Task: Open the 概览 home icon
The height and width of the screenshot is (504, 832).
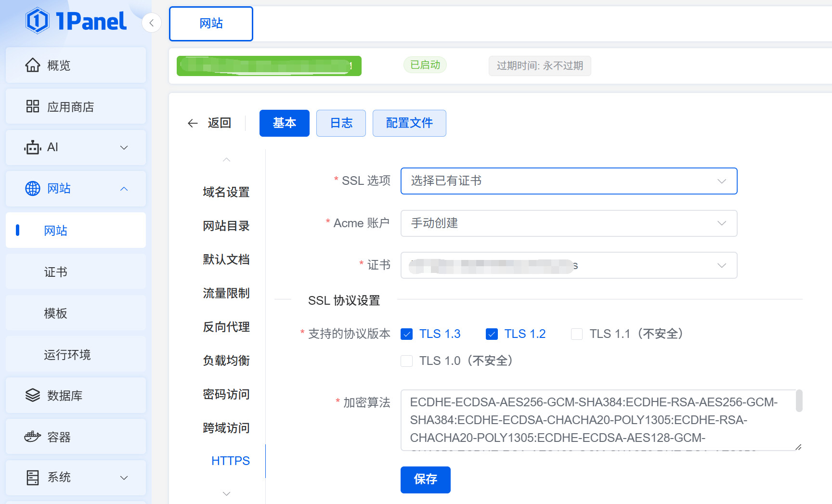Action: 33,65
